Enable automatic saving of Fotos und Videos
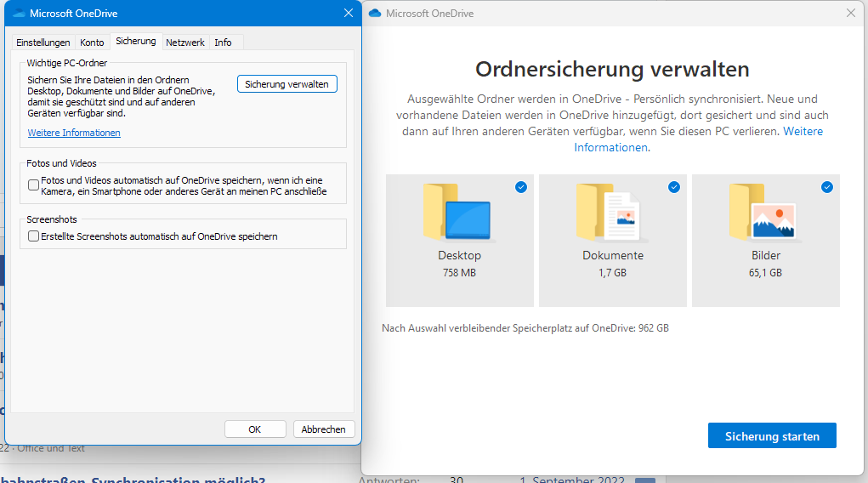Image resolution: width=868 pixels, height=483 pixels. [x=34, y=185]
